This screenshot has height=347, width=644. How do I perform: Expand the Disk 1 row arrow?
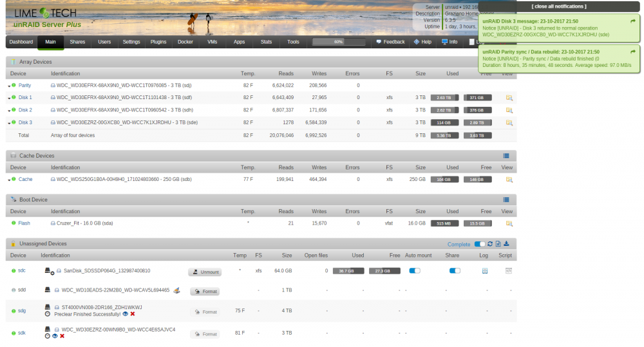pyautogui.click(x=9, y=98)
